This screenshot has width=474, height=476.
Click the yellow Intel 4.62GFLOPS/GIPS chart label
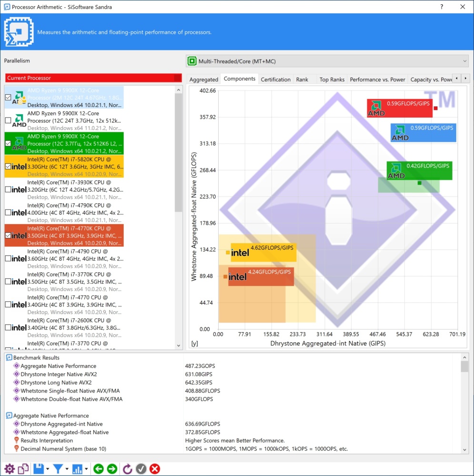263,252
